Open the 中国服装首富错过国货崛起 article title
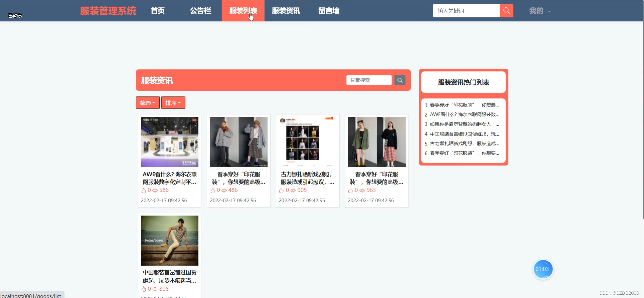Screen dimensions: 644x298 (x=169, y=276)
